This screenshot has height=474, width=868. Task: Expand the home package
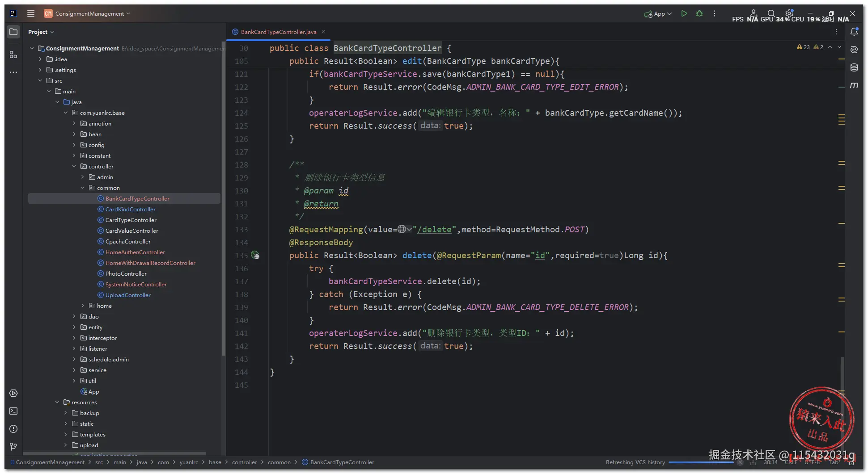click(83, 306)
